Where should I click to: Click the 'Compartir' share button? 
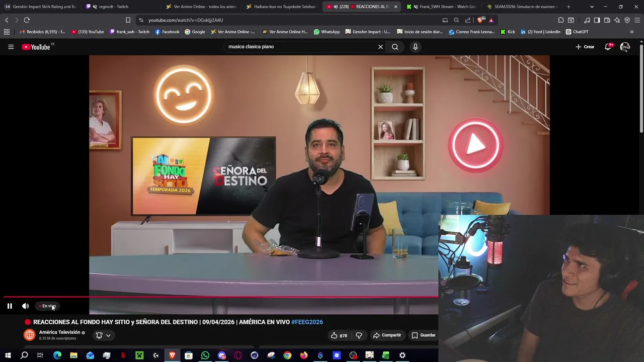pyautogui.click(x=387, y=335)
